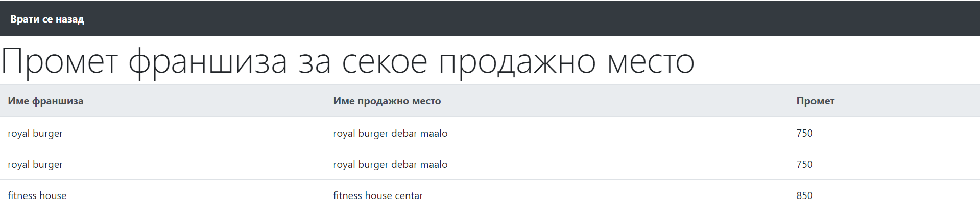Click the word 'продажно' in the page heading
The image size is (980, 219).
click(517, 62)
